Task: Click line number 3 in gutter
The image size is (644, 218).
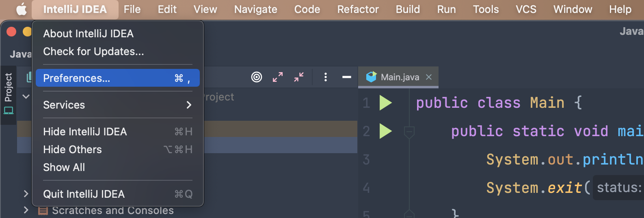Action: click(366, 160)
